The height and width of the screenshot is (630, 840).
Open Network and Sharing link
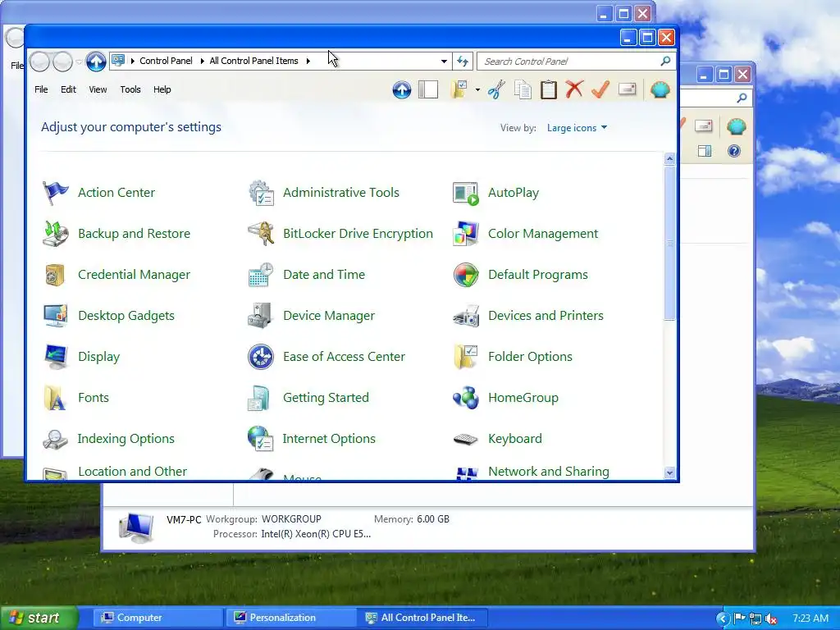(549, 472)
